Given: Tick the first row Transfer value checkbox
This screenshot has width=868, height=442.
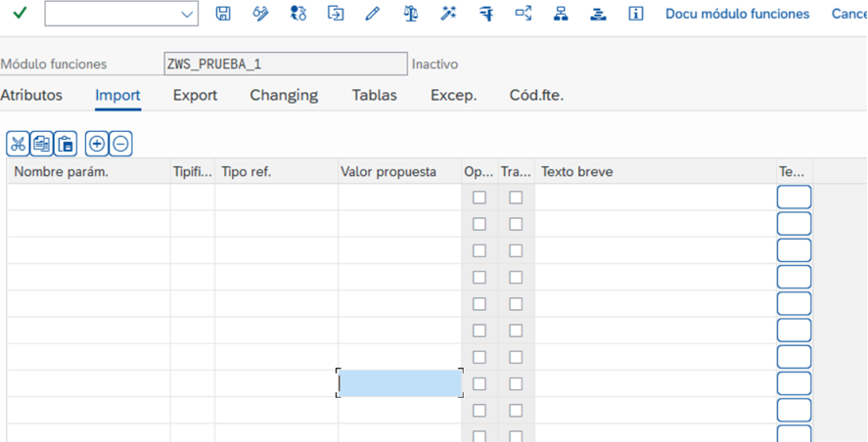Looking at the screenshot, I should click(x=516, y=198).
